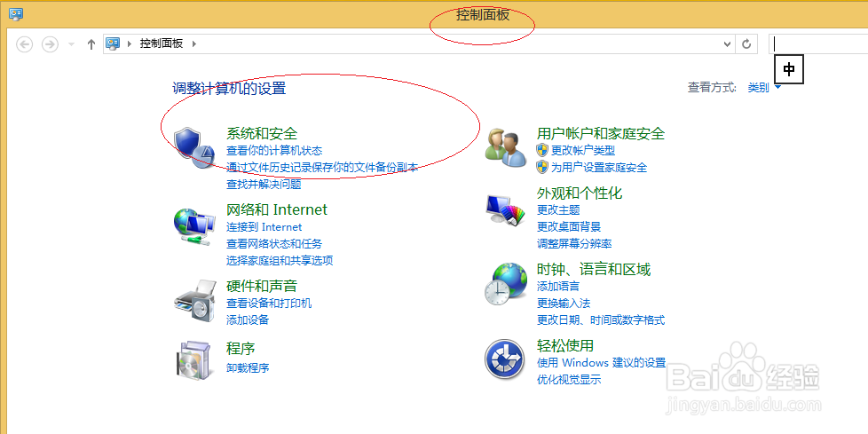Viewport: 868px width, 434px height.
Task: Open the 时钟、语言和区域 category
Action: point(594,270)
